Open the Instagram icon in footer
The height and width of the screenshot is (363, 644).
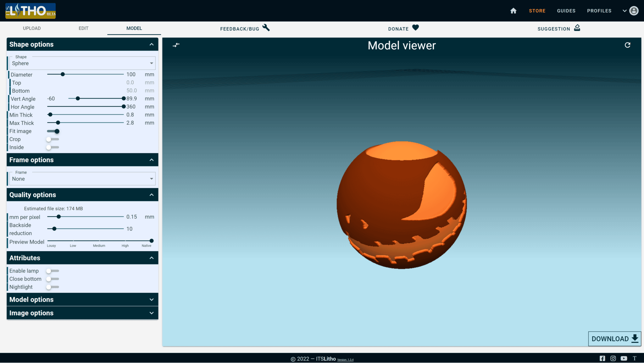pos(613,358)
